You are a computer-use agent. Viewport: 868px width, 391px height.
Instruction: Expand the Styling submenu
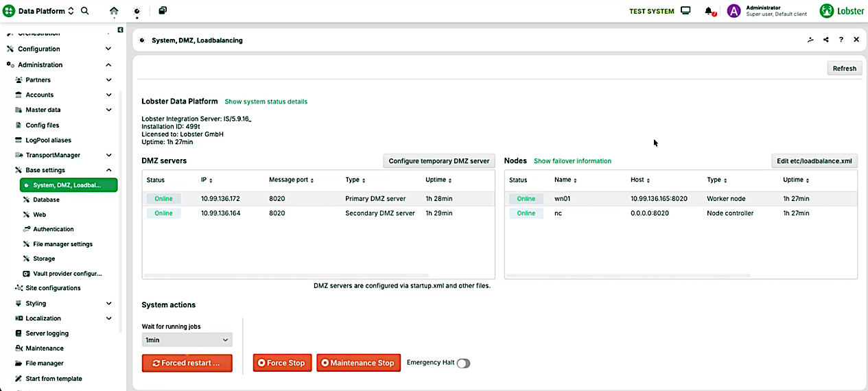(x=108, y=303)
